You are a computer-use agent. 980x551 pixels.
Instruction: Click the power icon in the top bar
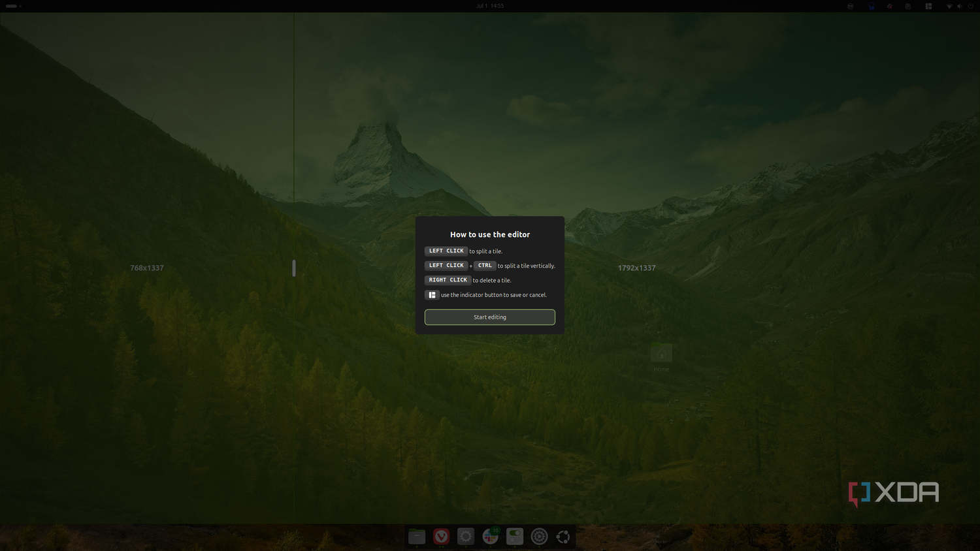970,6
